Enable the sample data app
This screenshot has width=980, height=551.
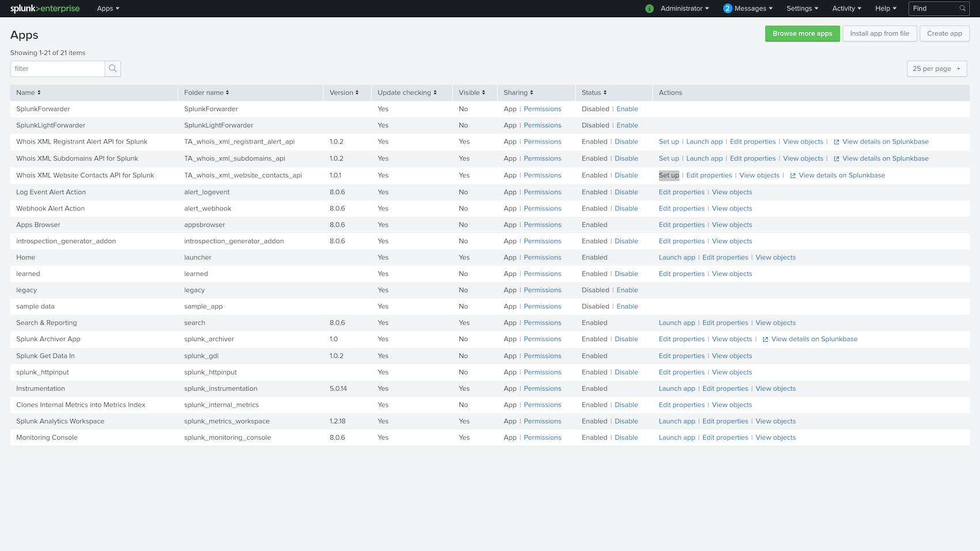click(x=627, y=307)
